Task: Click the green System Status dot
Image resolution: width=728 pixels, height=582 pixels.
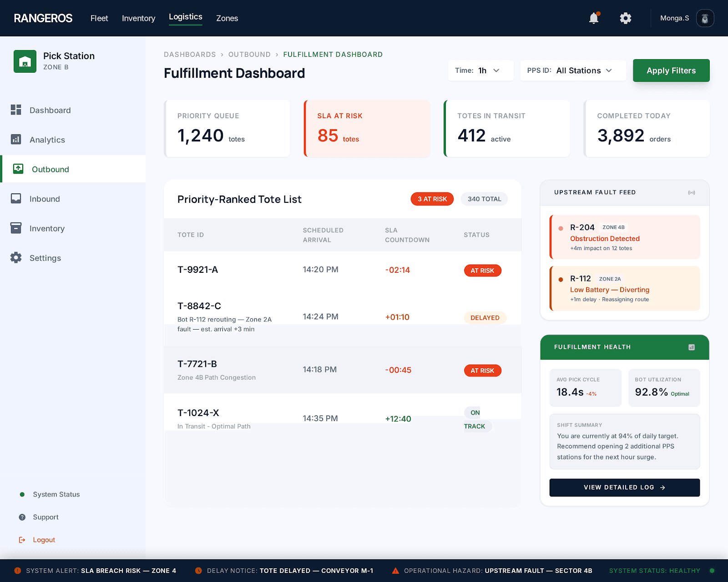Action: pos(22,494)
